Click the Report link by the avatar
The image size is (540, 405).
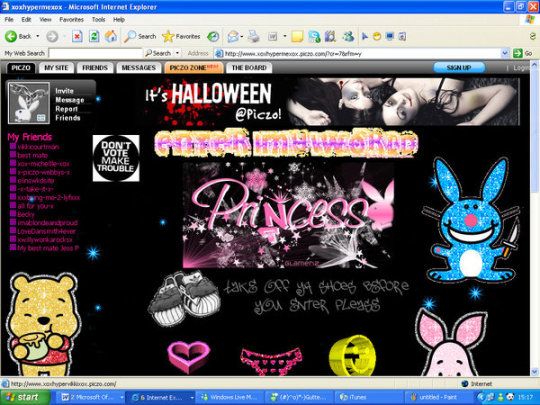[66, 109]
